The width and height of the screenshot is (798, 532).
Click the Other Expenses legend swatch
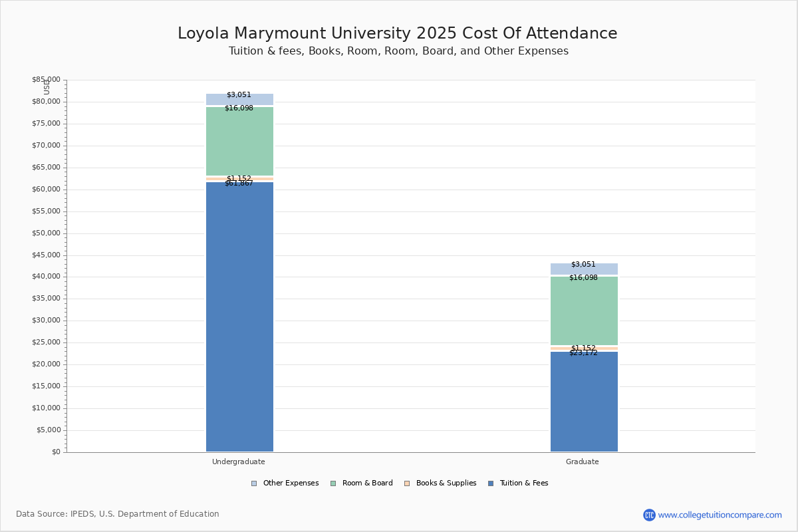[x=254, y=483]
